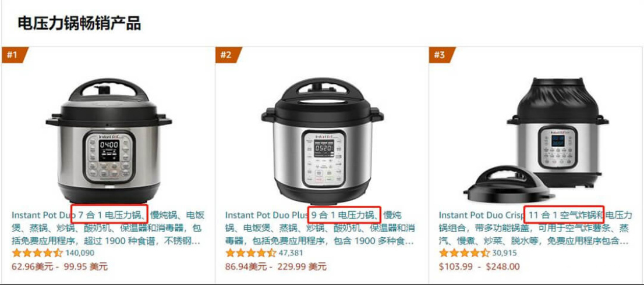Screen dimensions: 644x285
Task: Open the 47,381 reviews count link
Action: point(291,254)
